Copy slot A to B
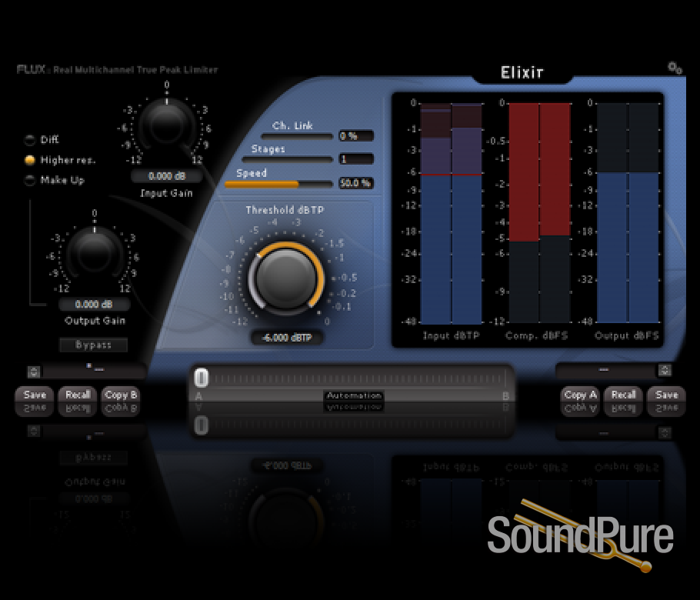This screenshot has width=700, height=600. click(x=121, y=395)
